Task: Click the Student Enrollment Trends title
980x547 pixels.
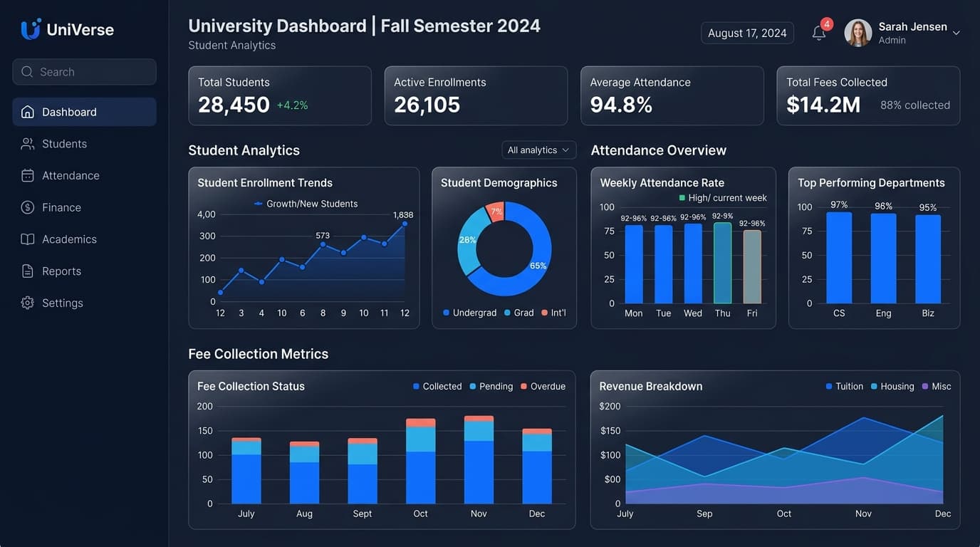Action: pyautogui.click(x=265, y=183)
